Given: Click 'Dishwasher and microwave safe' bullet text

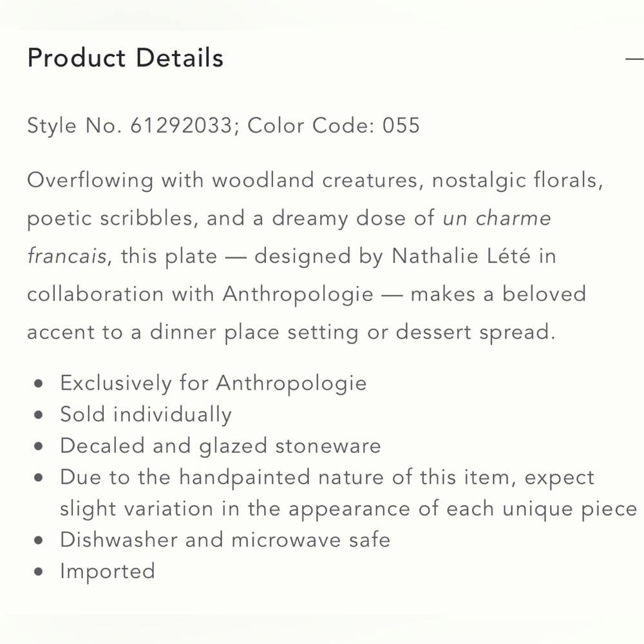Looking at the screenshot, I should click(225, 540).
